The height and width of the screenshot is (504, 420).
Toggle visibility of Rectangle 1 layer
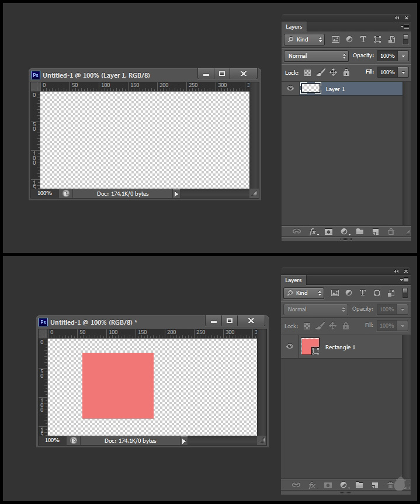pyautogui.click(x=290, y=347)
